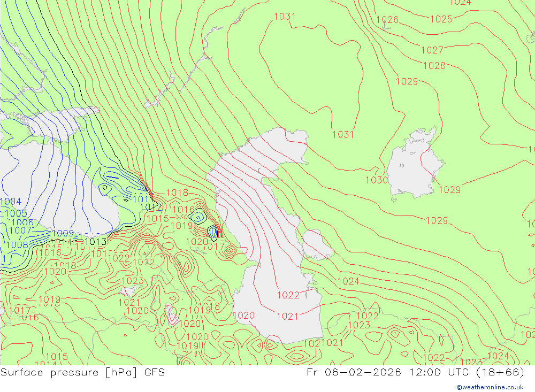Screen dimensions: 535x392
Task: Click the black 1013 isobar label
Action: coord(96,242)
